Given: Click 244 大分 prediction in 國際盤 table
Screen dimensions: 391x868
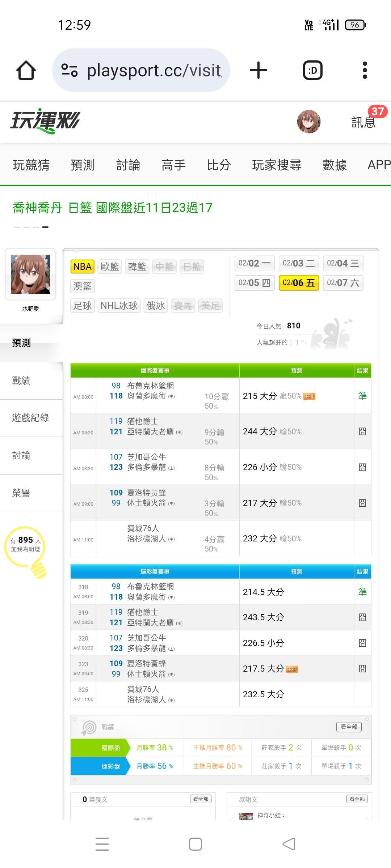Looking at the screenshot, I should [x=260, y=431].
